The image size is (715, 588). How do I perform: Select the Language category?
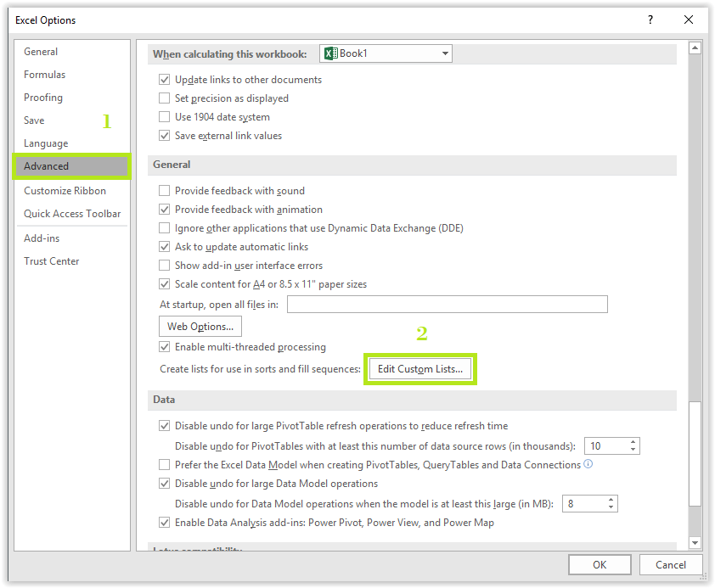46,143
